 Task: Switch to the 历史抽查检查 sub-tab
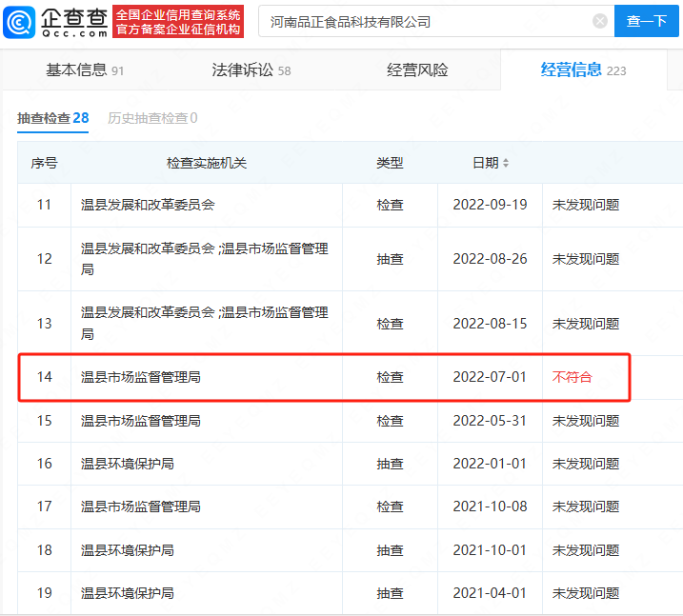[x=152, y=118]
